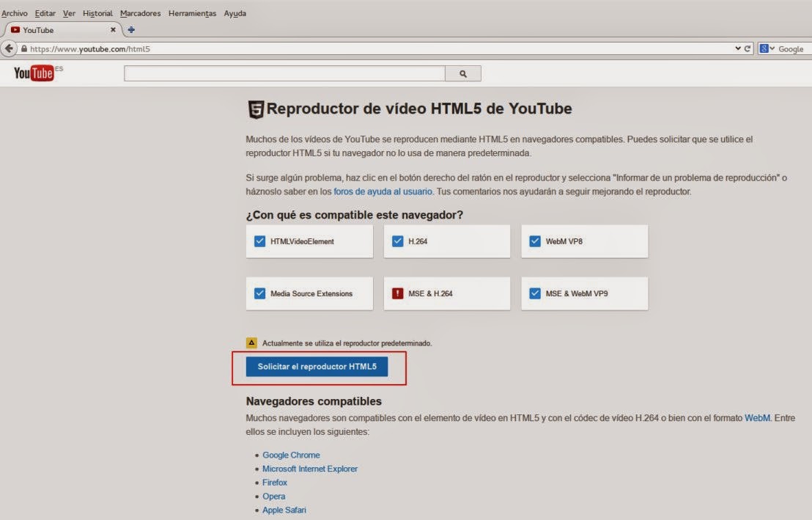Click the MSE & WebM VP9 checkmark

[x=535, y=293]
